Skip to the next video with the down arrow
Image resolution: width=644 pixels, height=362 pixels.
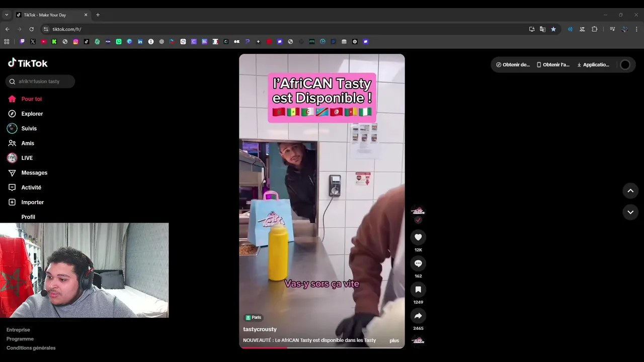point(630,212)
